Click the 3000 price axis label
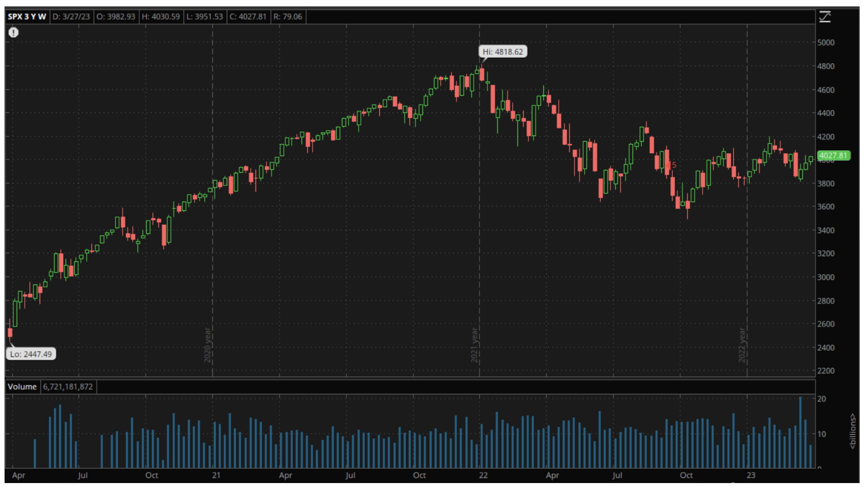868x489 pixels. [826, 277]
